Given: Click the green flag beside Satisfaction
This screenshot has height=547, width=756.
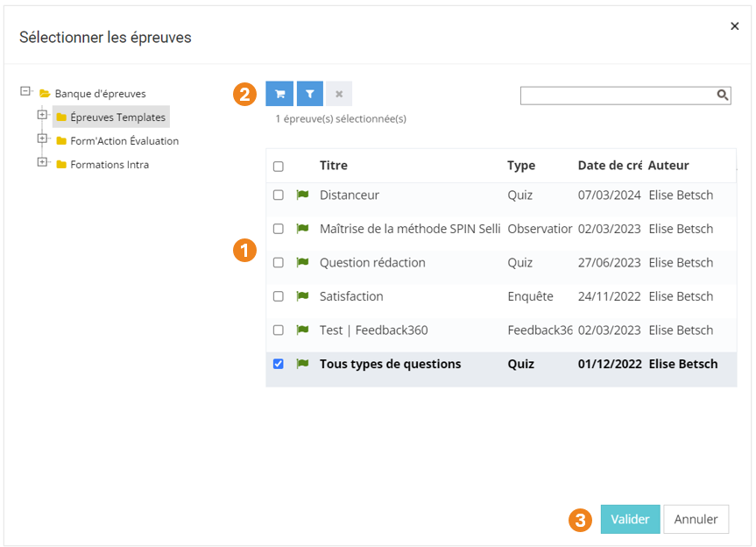Looking at the screenshot, I should (303, 296).
